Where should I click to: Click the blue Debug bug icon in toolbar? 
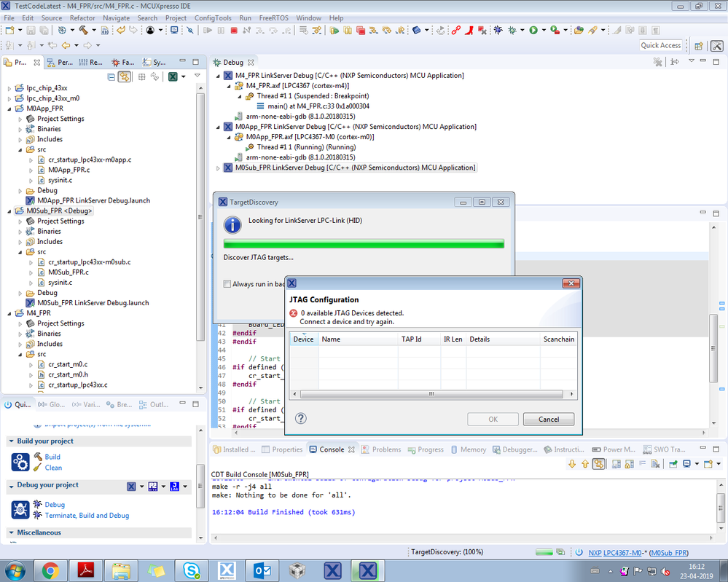coord(498,30)
